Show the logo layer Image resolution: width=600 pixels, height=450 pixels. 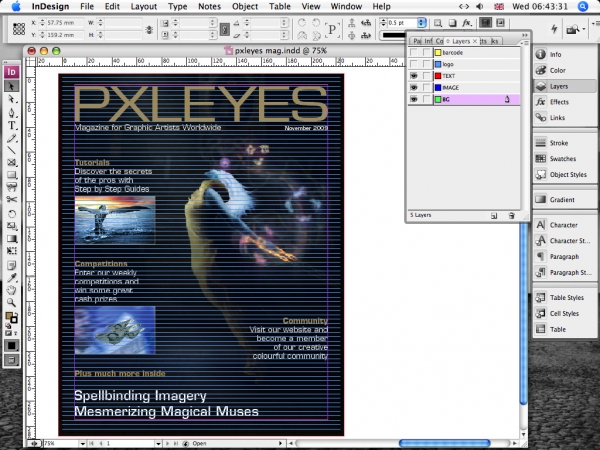point(414,64)
